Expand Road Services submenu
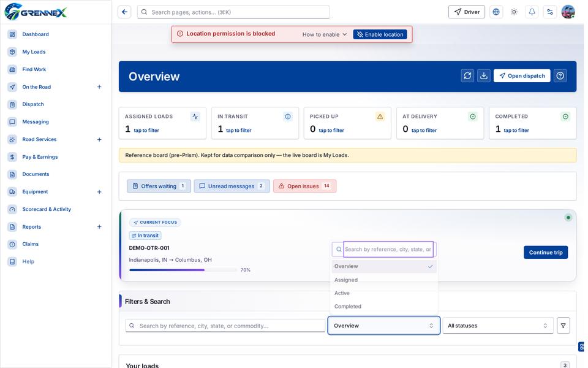 click(x=99, y=139)
